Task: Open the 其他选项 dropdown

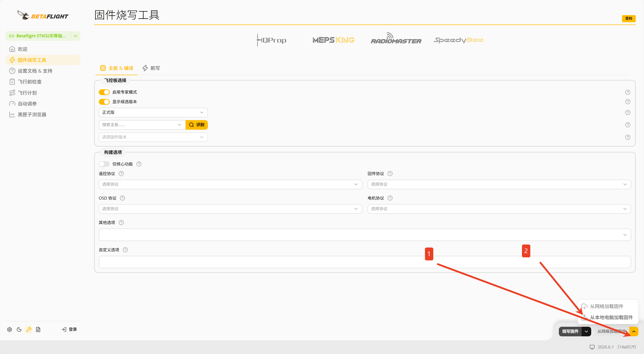Action: (x=365, y=235)
